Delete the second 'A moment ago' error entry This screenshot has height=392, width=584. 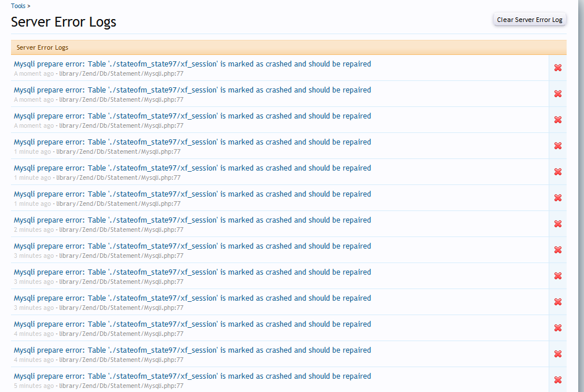(x=557, y=94)
